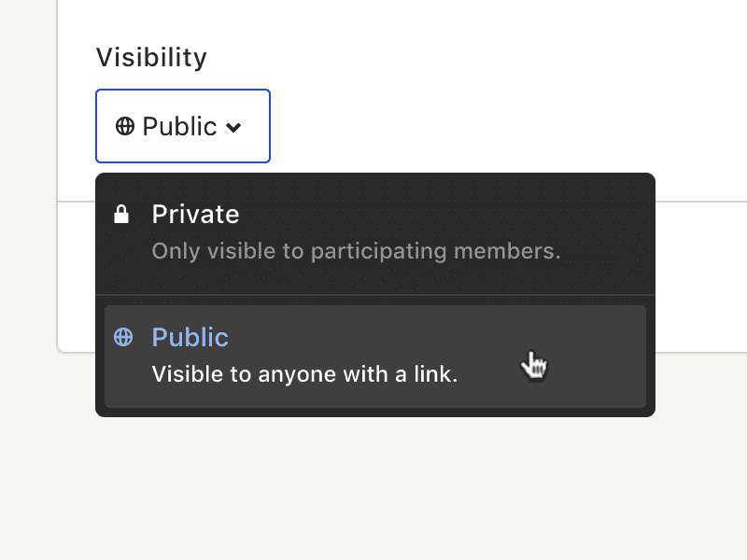Choose 'Visible to anyone with a link' entry
Screen dimensions: 747x560
click(x=304, y=374)
